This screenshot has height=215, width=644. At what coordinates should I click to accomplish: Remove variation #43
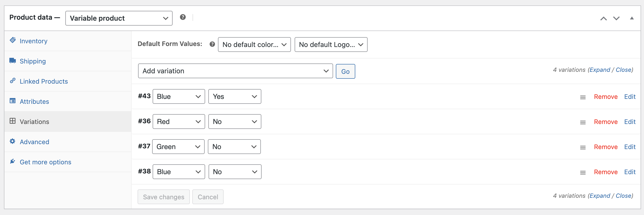point(606,97)
